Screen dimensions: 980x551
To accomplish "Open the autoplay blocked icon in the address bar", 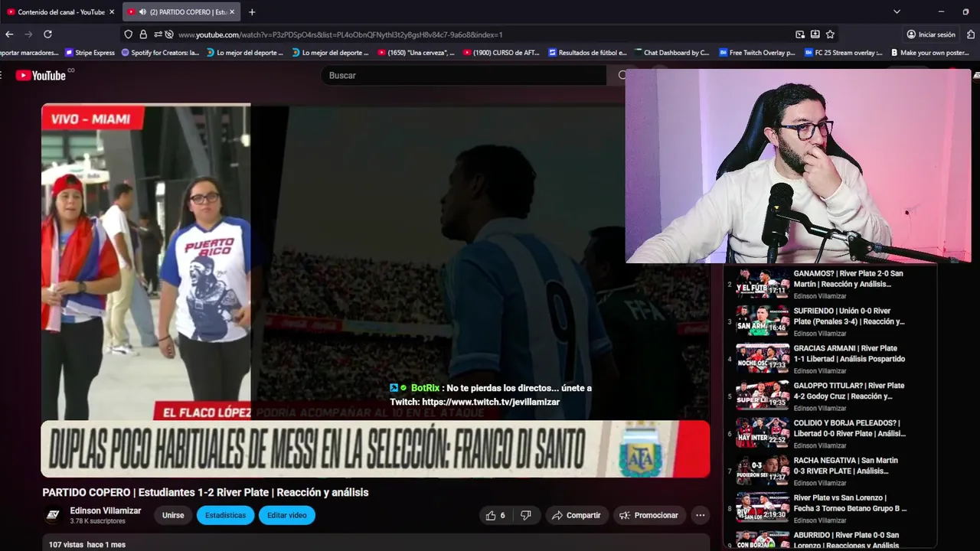I will click(x=169, y=34).
